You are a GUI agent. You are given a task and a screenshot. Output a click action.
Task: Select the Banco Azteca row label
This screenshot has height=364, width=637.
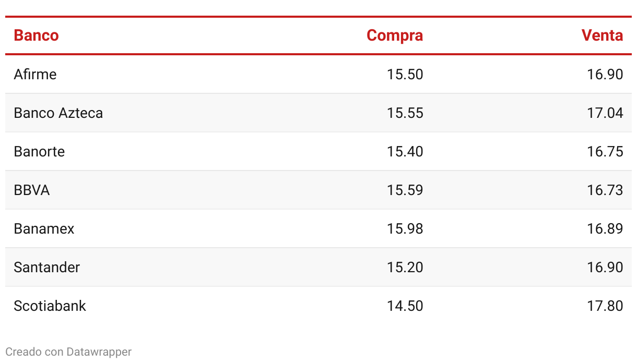click(x=58, y=113)
